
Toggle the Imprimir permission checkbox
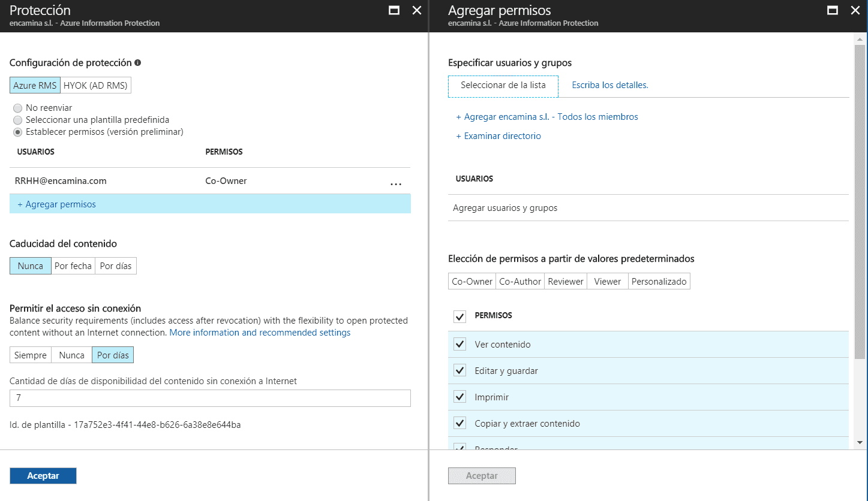click(460, 397)
